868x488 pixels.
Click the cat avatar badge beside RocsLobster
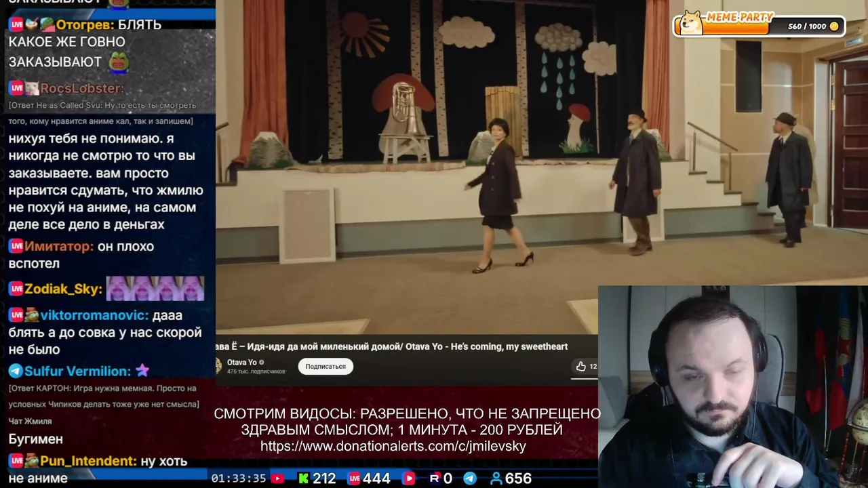coord(32,88)
